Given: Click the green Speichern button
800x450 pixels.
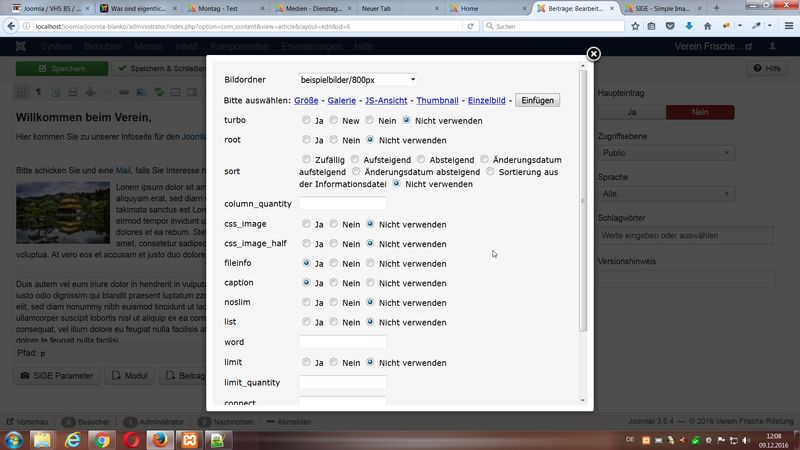Looking at the screenshot, I should point(62,68).
